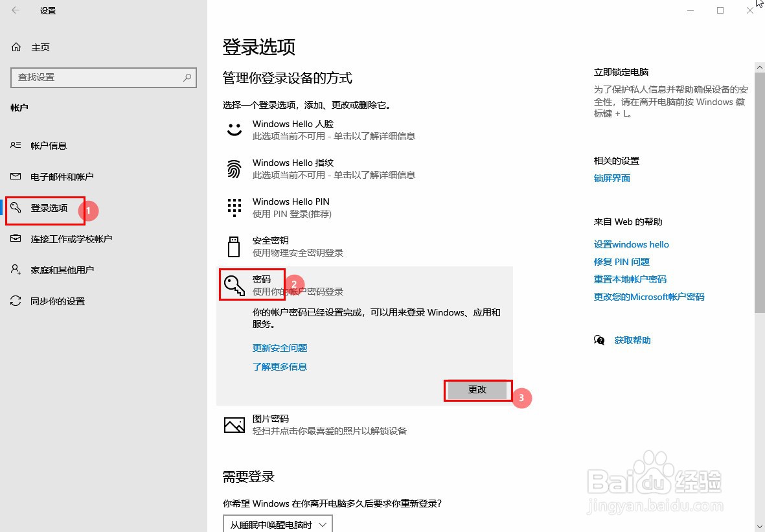Minimize the Settings window

691,10
